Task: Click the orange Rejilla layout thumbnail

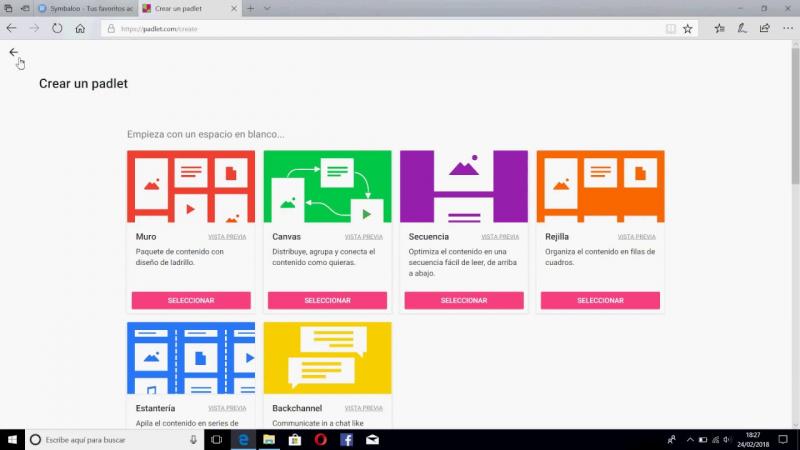Action: click(601, 186)
